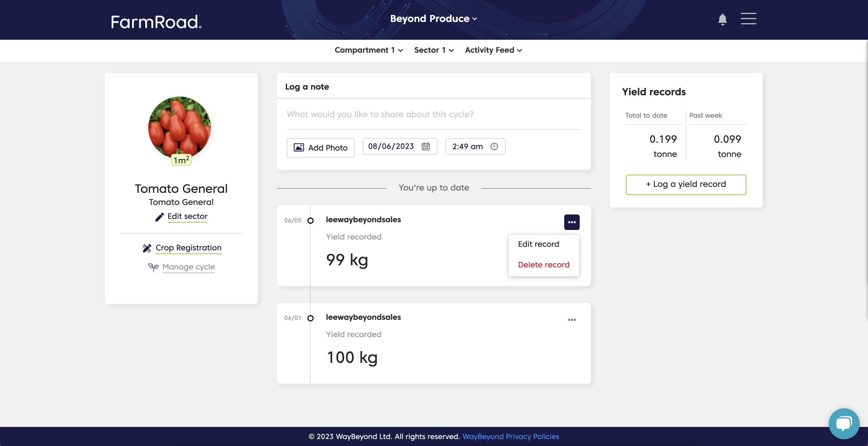
Task: Click the 1m² area badge
Action: click(181, 160)
